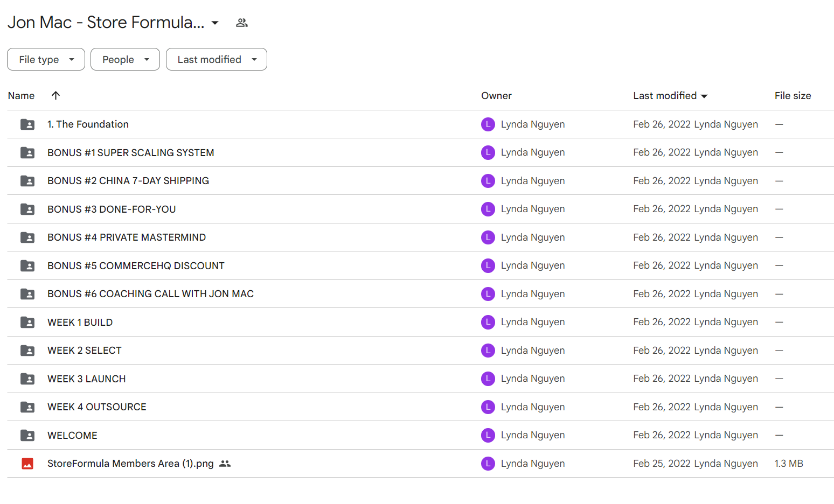Screen dimensions: 834x504
Task: Click the WEEK 2 SELECT folder icon
Action: (27, 351)
